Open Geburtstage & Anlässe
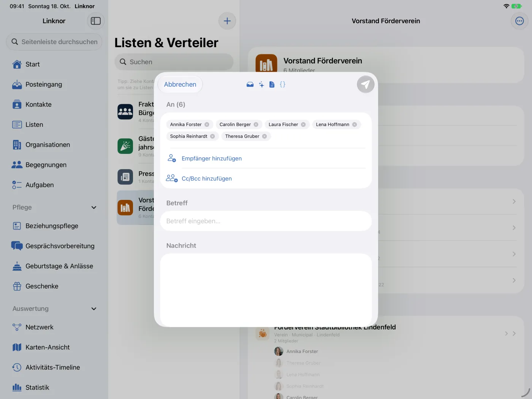The width and height of the screenshot is (532, 399). [54, 266]
